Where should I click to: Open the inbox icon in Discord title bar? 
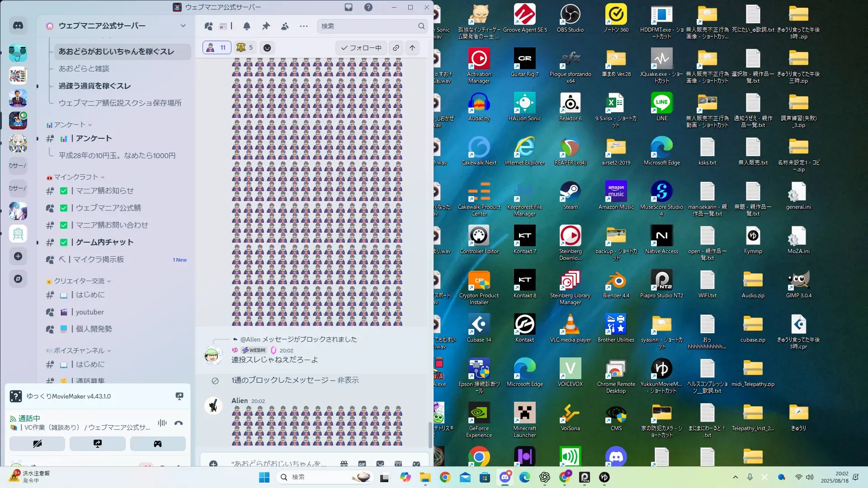[349, 7]
